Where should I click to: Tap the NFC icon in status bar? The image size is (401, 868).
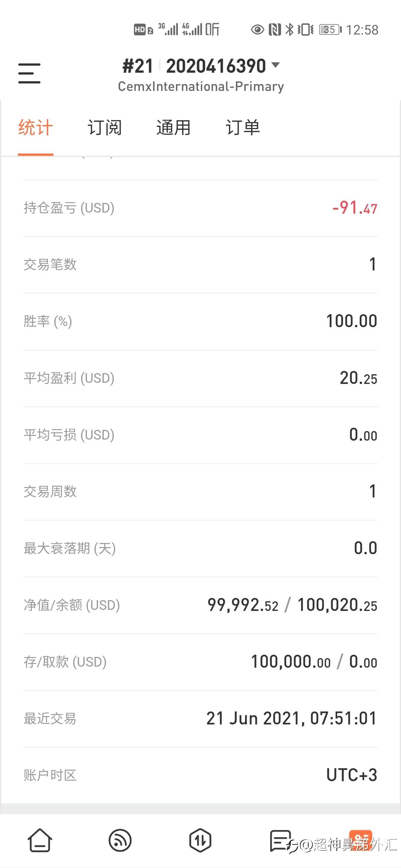275,30
